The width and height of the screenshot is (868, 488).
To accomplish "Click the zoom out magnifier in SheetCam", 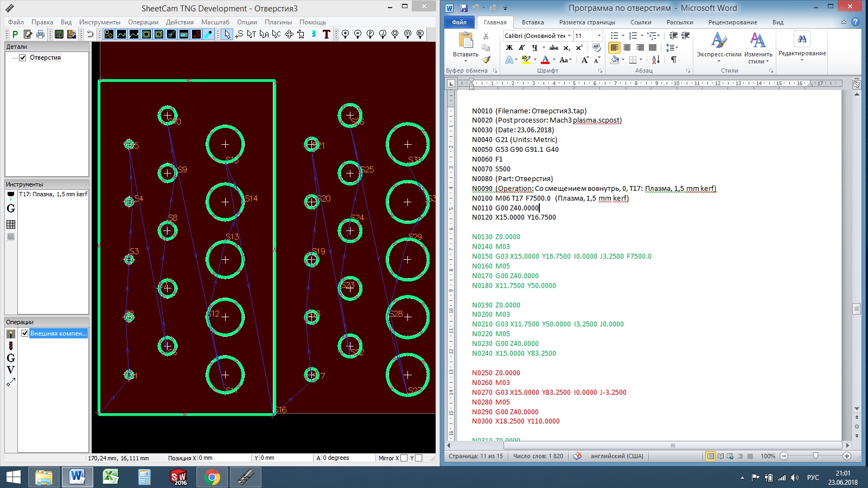I will click(358, 34).
